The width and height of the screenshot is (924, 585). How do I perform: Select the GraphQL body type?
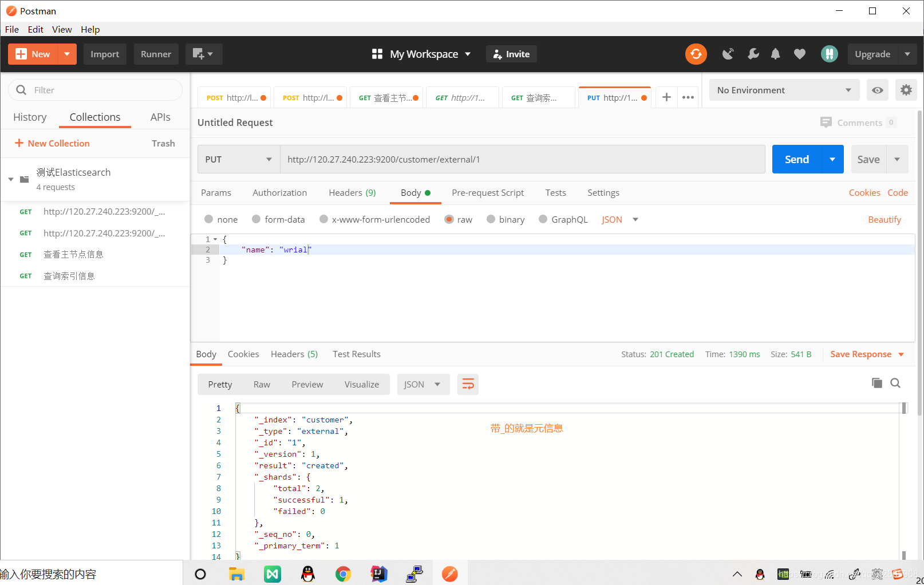pos(543,219)
